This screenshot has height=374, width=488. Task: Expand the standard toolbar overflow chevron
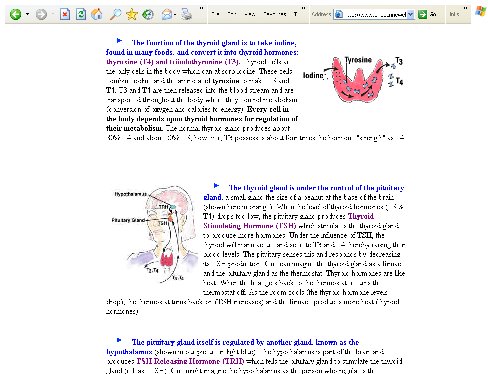click(201, 9)
